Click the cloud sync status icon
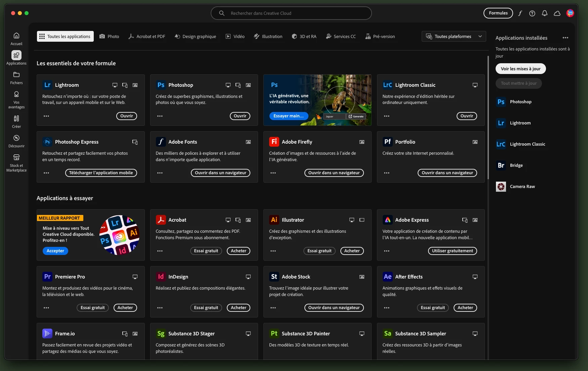 [557, 13]
